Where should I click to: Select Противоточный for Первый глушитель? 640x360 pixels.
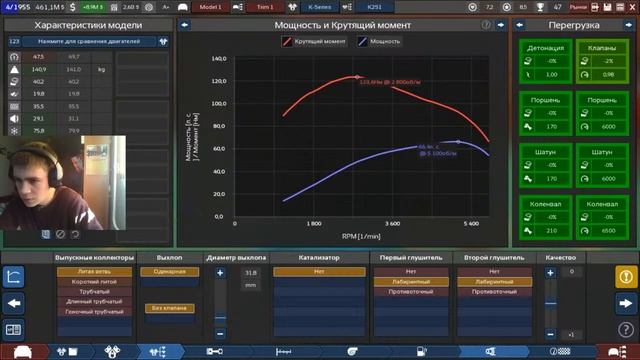point(411,291)
